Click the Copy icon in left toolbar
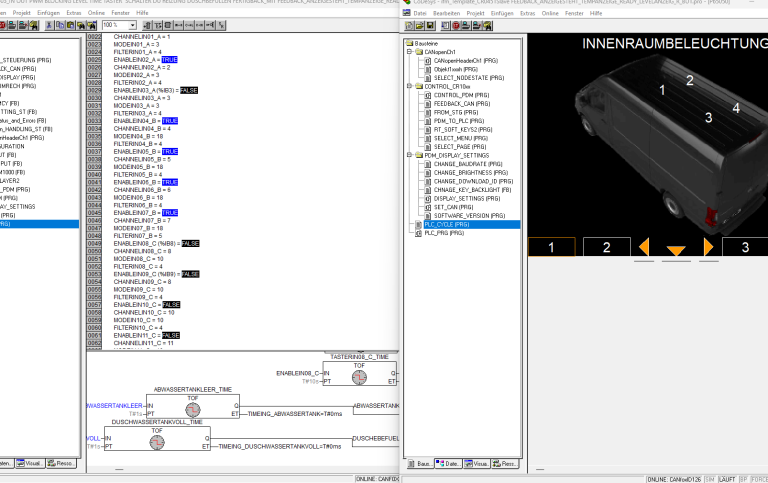768x483 pixels. (x=60, y=25)
